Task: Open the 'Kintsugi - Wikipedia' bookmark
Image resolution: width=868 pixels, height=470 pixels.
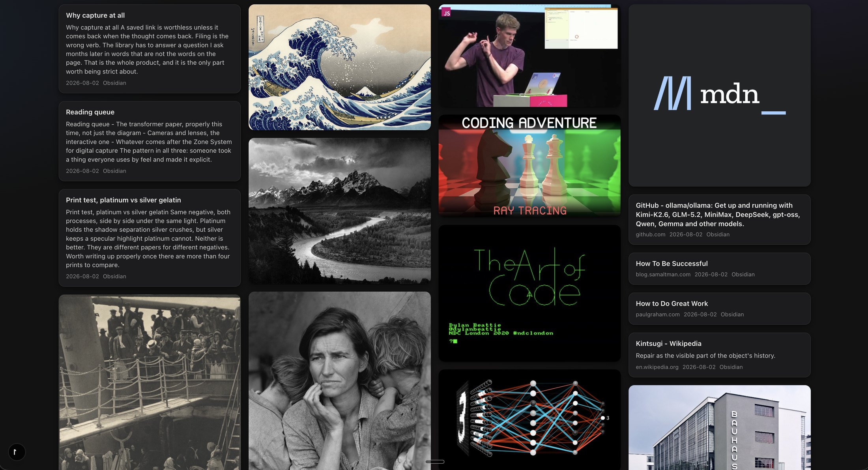Action: click(x=720, y=355)
